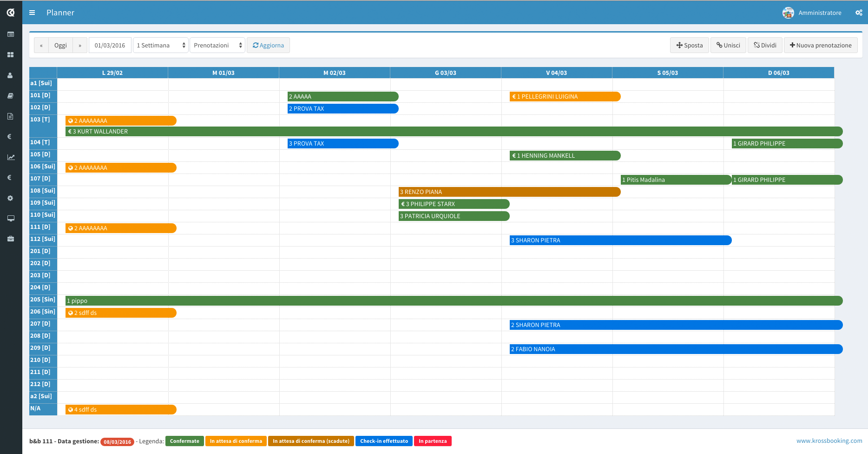Select the D 06/03 day column header

[779, 73]
